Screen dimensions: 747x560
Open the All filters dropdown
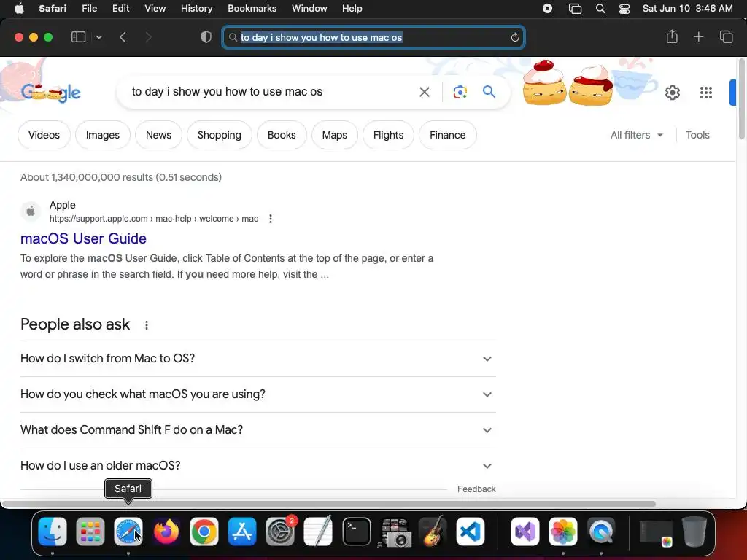636,135
